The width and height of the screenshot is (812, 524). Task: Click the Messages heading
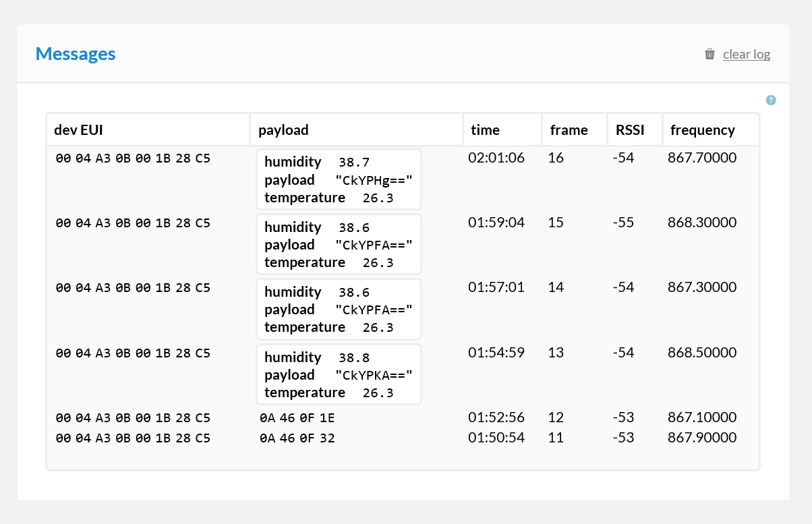coord(76,54)
